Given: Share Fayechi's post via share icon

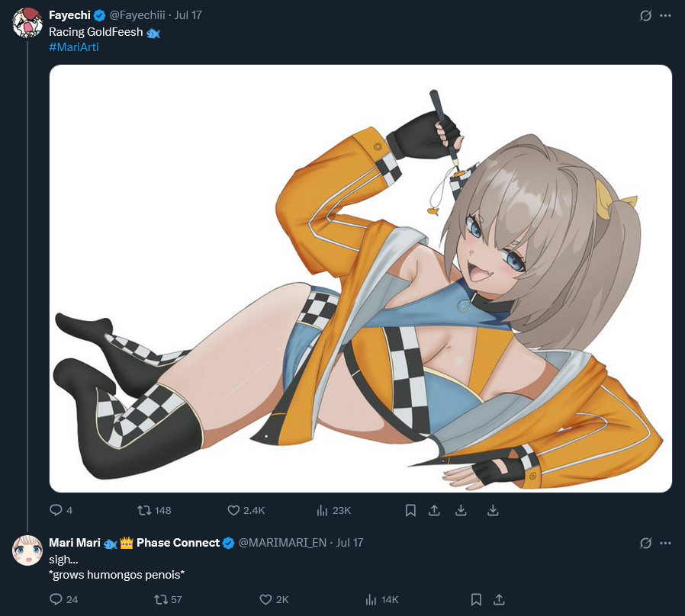Looking at the screenshot, I should click(434, 510).
